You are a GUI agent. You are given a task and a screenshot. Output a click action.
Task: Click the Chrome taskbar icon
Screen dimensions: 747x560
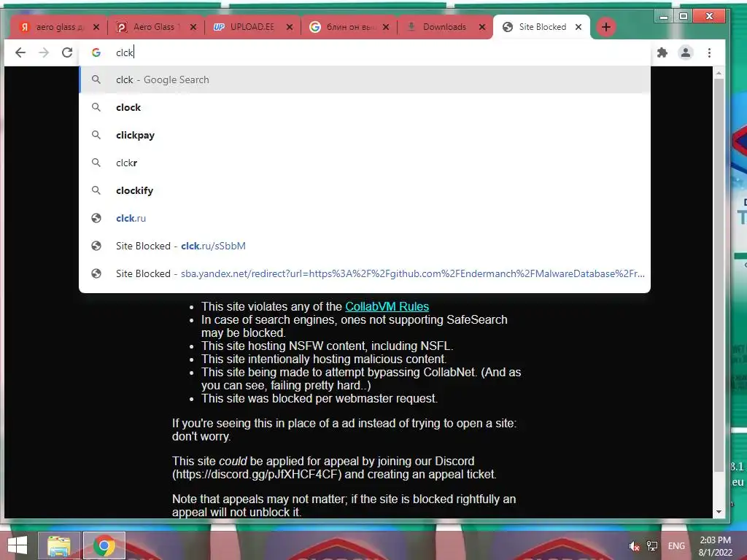(104, 545)
